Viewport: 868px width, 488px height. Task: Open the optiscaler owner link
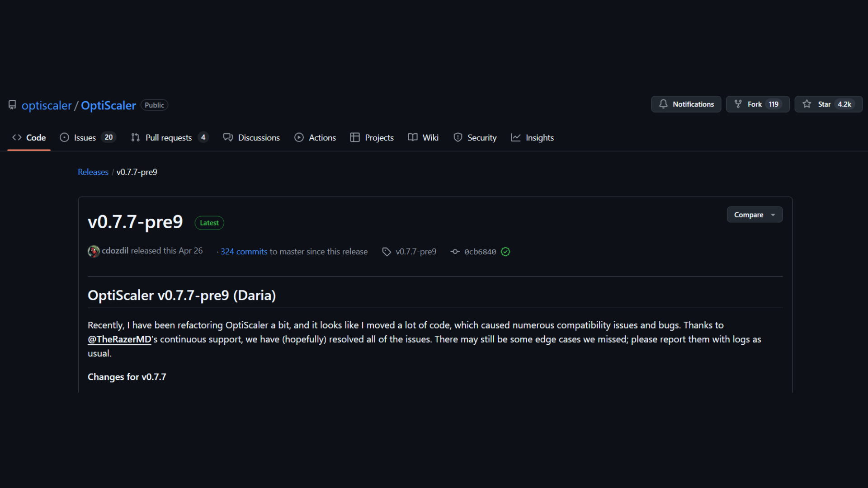(47, 105)
